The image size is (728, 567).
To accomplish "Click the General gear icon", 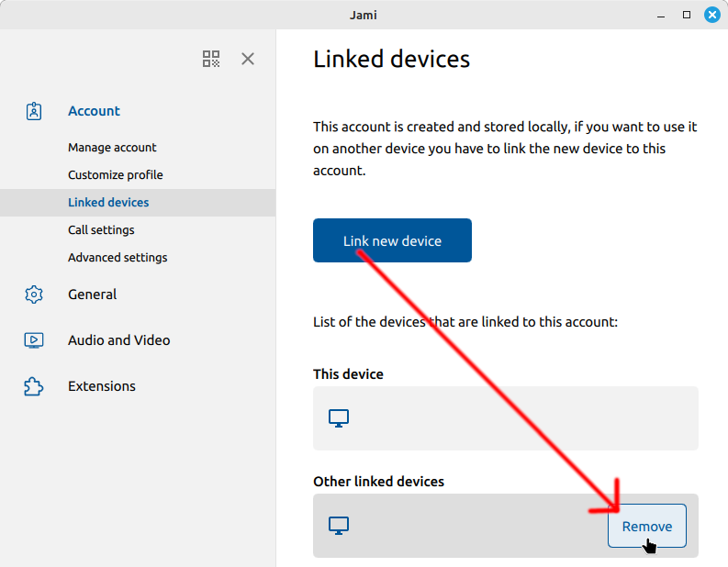I will pyautogui.click(x=34, y=295).
